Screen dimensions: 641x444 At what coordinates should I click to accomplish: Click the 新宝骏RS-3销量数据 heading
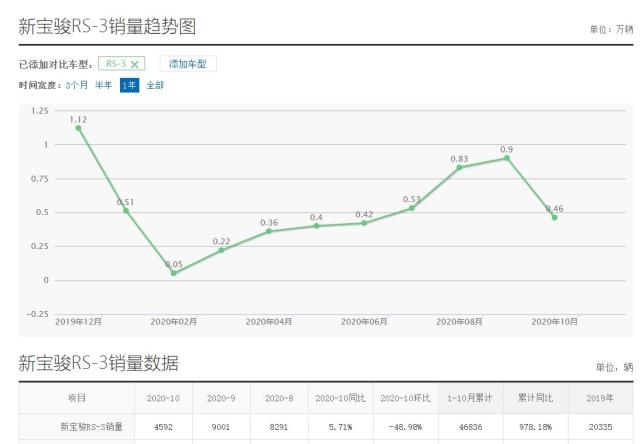coord(99,363)
